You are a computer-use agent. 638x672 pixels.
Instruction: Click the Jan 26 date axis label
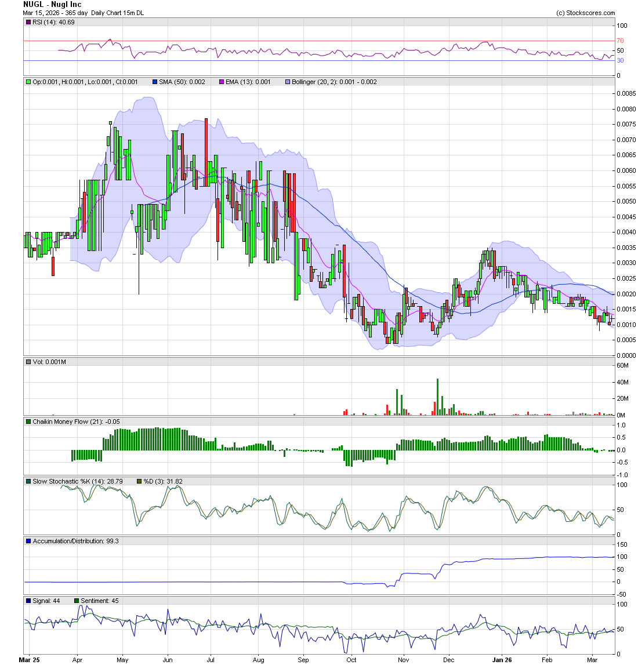tap(502, 660)
